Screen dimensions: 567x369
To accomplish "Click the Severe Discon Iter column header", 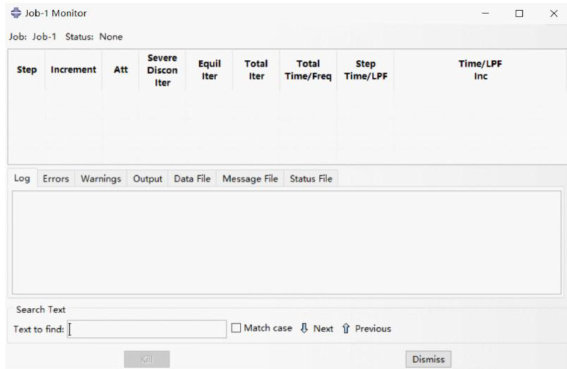I will 162,70.
